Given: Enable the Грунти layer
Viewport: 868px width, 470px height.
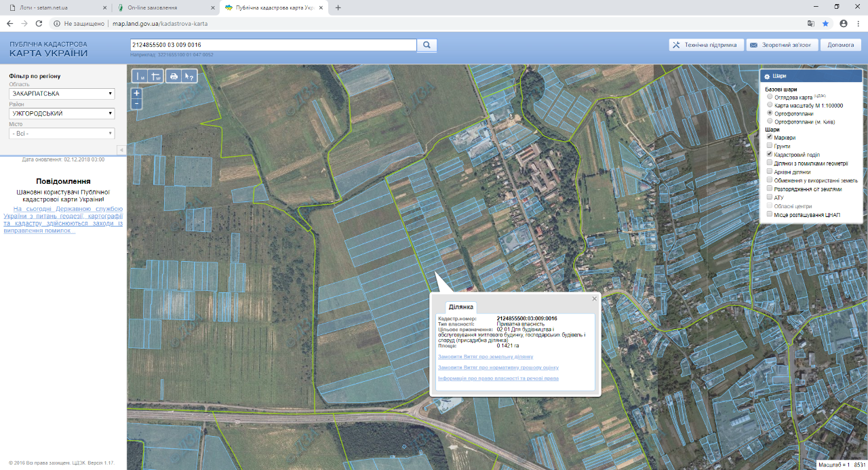Looking at the screenshot, I should pos(769,146).
